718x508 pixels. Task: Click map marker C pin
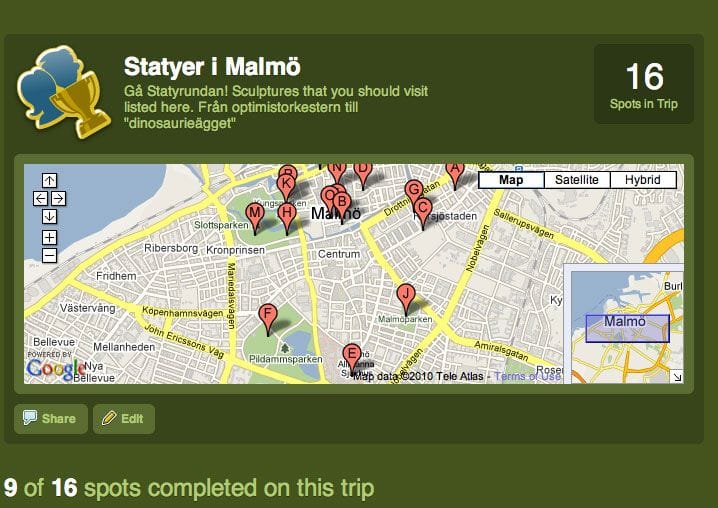click(x=422, y=209)
